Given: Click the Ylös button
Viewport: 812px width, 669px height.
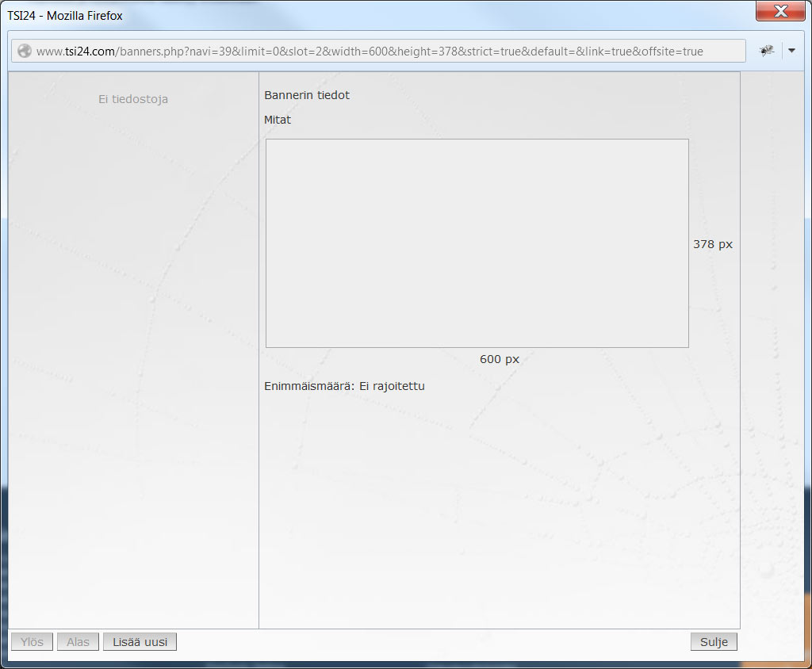Looking at the screenshot, I should pyautogui.click(x=32, y=642).
